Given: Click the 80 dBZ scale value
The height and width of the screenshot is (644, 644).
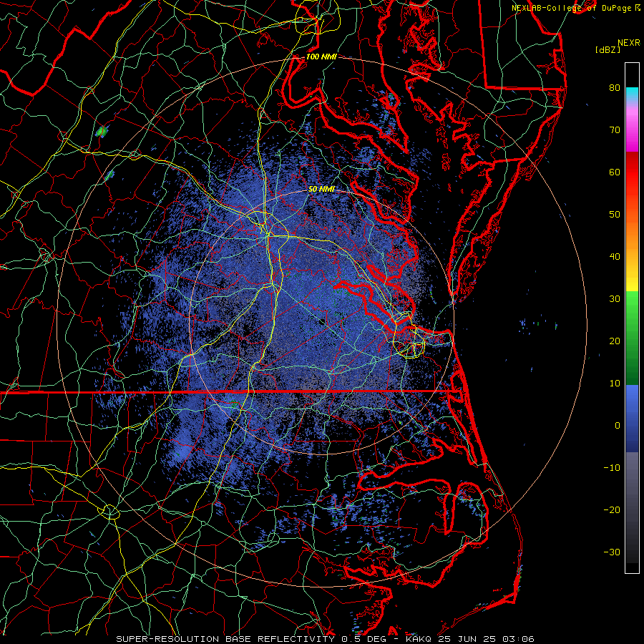Looking at the screenshot, I should tap(615, 87).
